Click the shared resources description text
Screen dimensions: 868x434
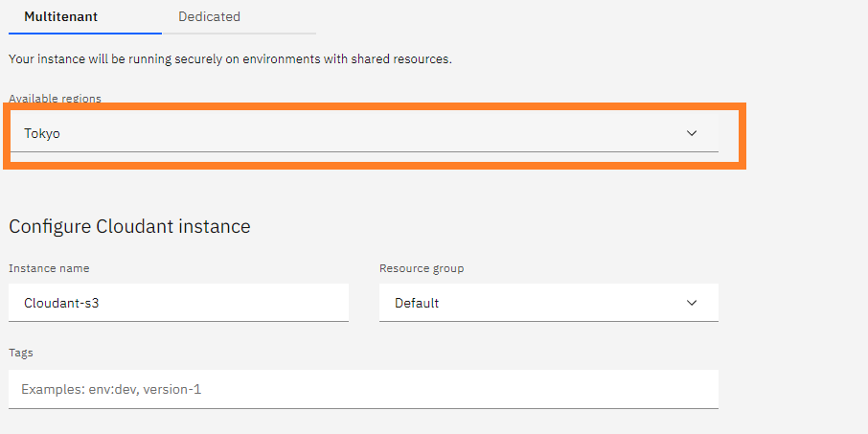point(230,59)
